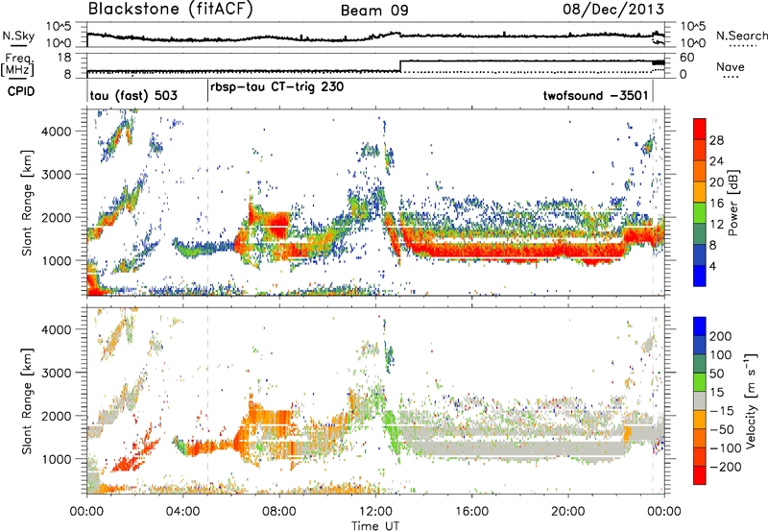Screen dimensions: 768x532
Task: Click the 'Power [dB]' colorbar label
Action: click(x=732, y=203)
